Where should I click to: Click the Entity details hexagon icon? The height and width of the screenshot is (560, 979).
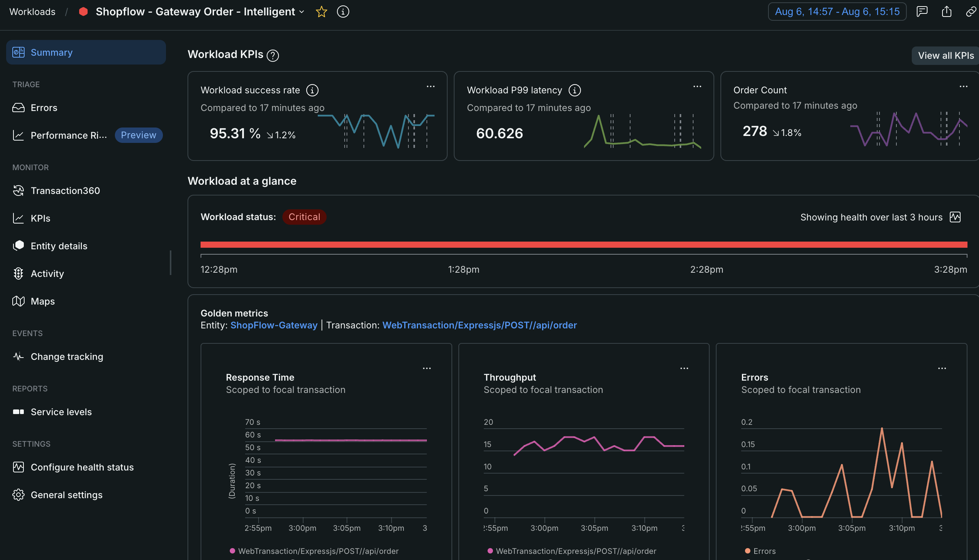click(x=18, y=246)
